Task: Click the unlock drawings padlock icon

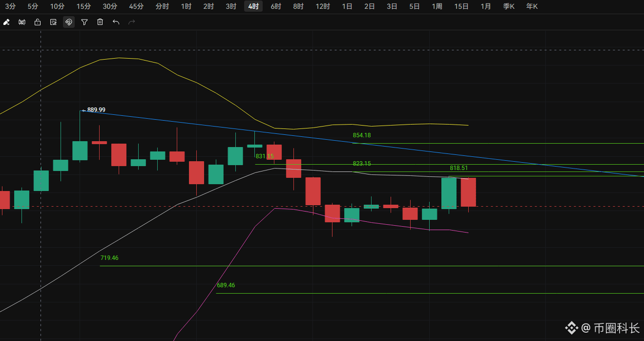Action: (x=38, y=22)
